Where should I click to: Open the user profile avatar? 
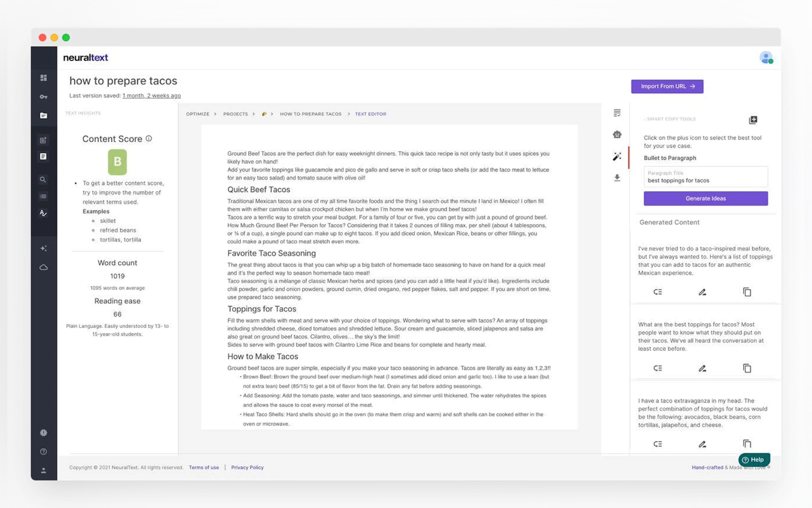pos(766,58)
